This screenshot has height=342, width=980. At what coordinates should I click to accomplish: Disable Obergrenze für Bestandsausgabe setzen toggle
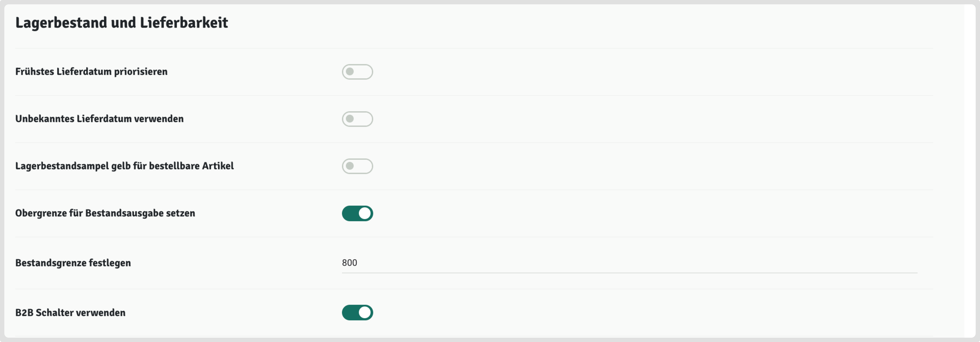tap(357, 213)
